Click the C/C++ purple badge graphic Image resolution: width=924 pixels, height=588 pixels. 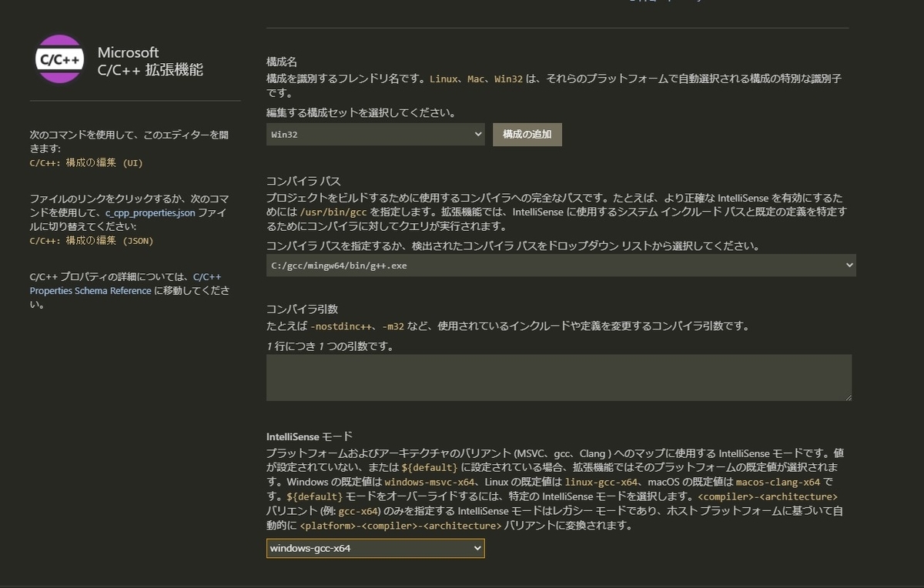59,58
